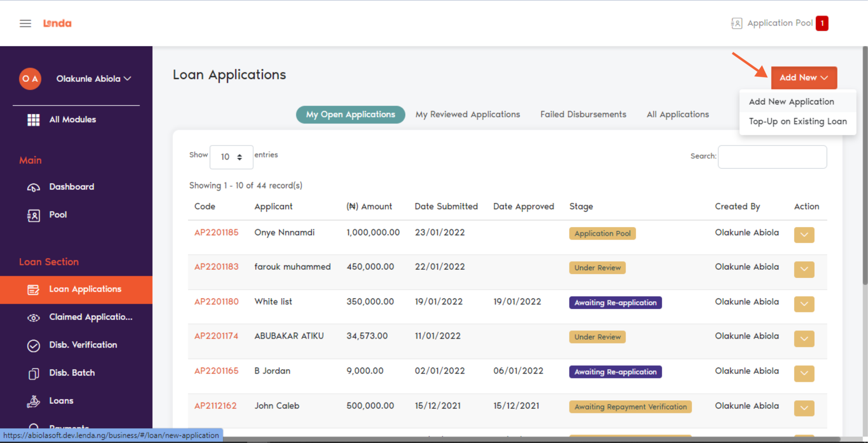Expand actions for application AP2201185
868x443 pixels.
(804, 235)
